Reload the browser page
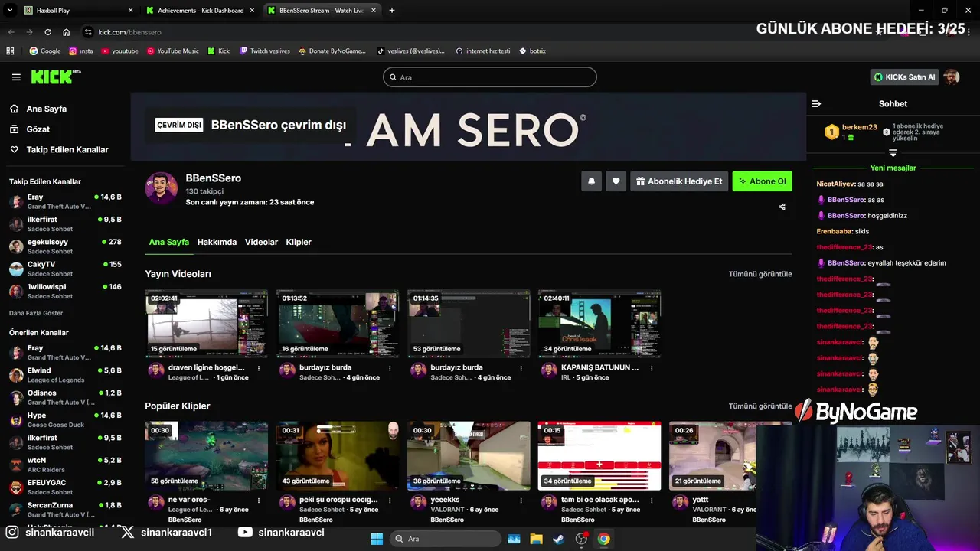980x551 pixels. click(47, 32)
